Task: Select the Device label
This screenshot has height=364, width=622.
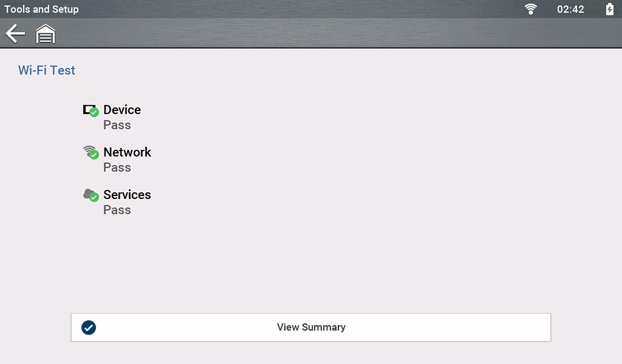Action: tap(122, 110)
